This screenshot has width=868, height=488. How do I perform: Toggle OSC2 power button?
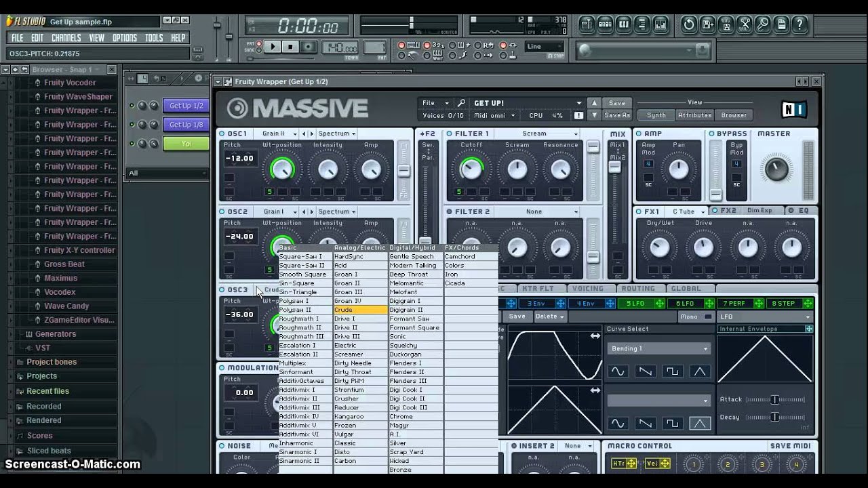point(222,211)
